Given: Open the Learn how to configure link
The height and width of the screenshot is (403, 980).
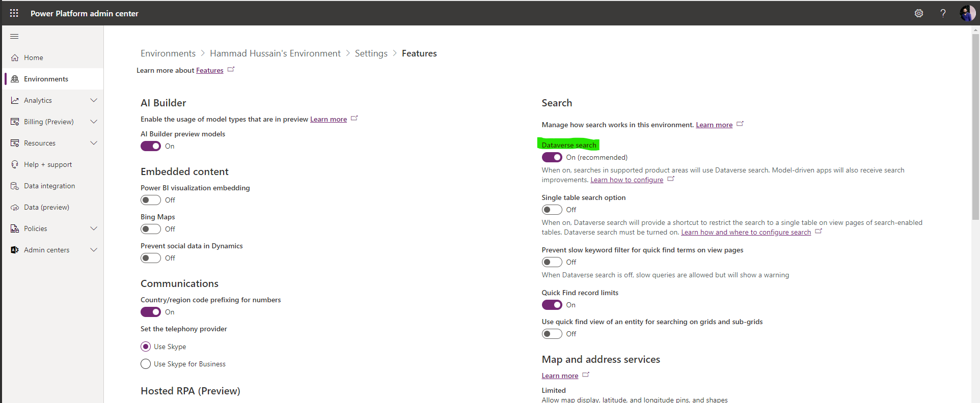Looking at the screenshot, I should point(627,180).
